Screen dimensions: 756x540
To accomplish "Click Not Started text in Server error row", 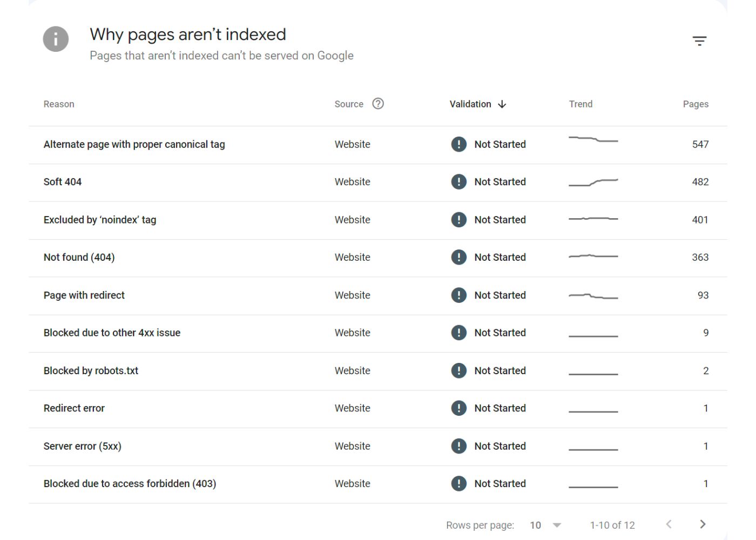I will [x=500, y=446].
